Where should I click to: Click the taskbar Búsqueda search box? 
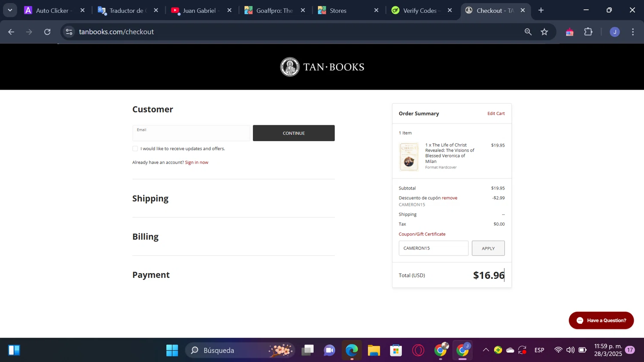[x=240, y=350]
